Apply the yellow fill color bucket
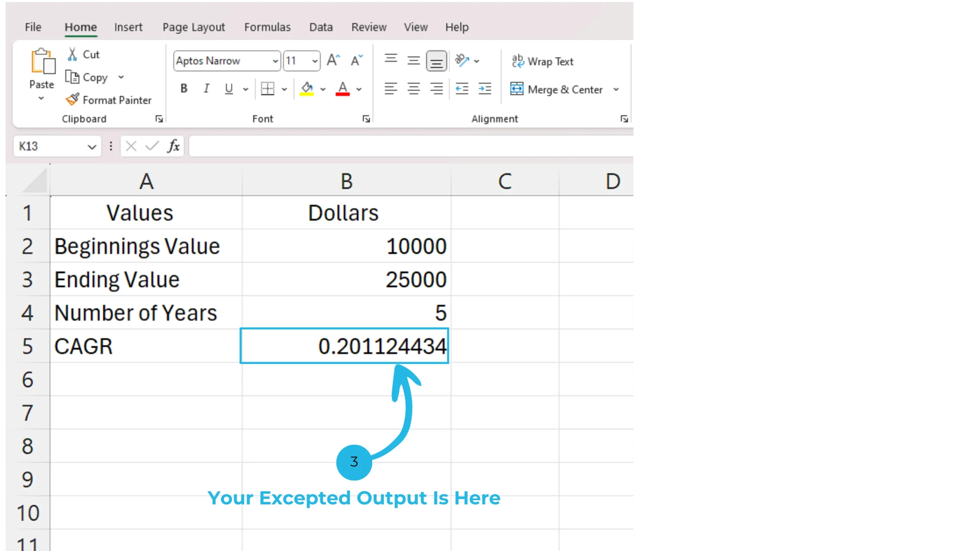 307,89
